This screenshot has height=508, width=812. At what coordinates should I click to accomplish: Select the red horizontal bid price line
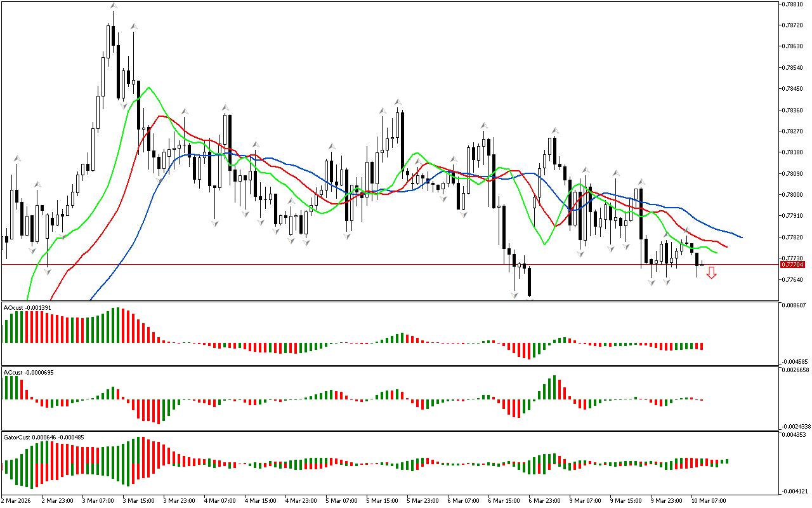coord(381,264)
